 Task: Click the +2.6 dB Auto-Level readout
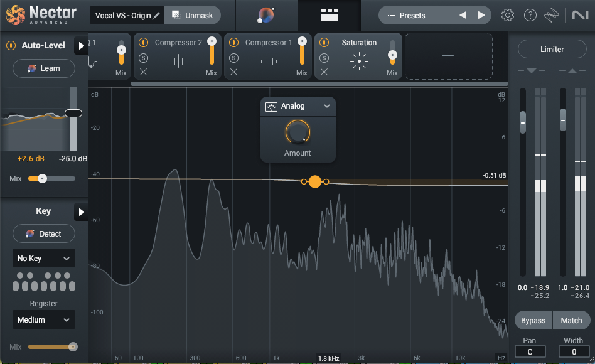click(x=31, y=159)
